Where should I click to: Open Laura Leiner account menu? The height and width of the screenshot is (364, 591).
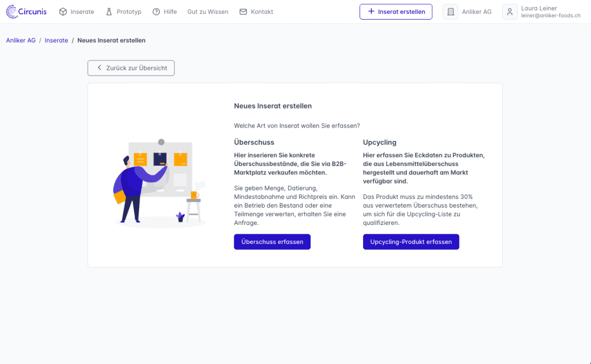tap(550, 12)
